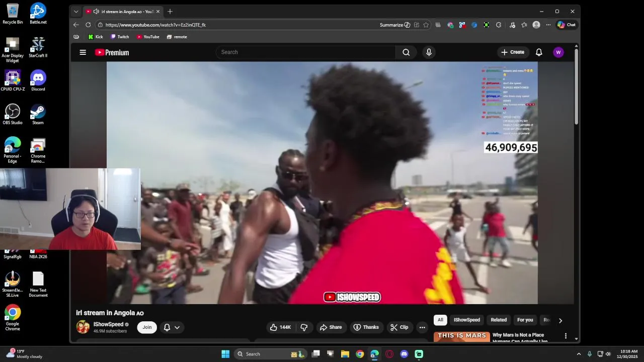
Task: Open the YouTube hamburger guide menu
Action: pyautogui.click(x=83, y=52)
